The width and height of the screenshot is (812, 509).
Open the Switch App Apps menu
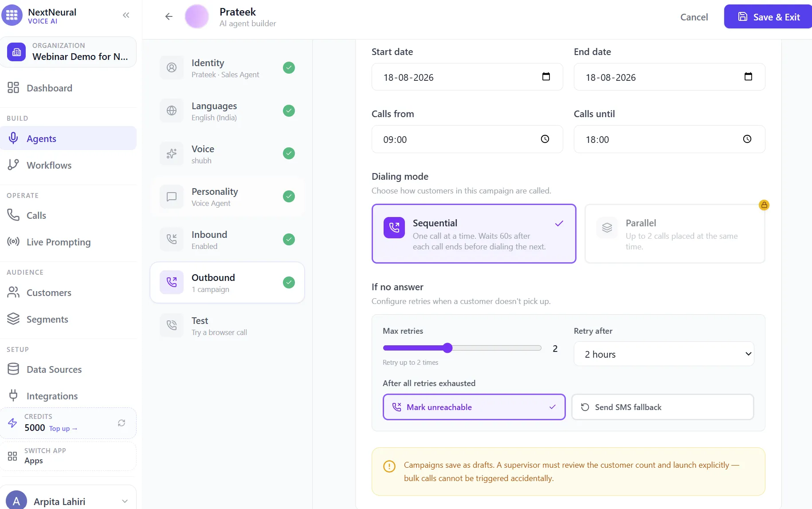[69, 456]
